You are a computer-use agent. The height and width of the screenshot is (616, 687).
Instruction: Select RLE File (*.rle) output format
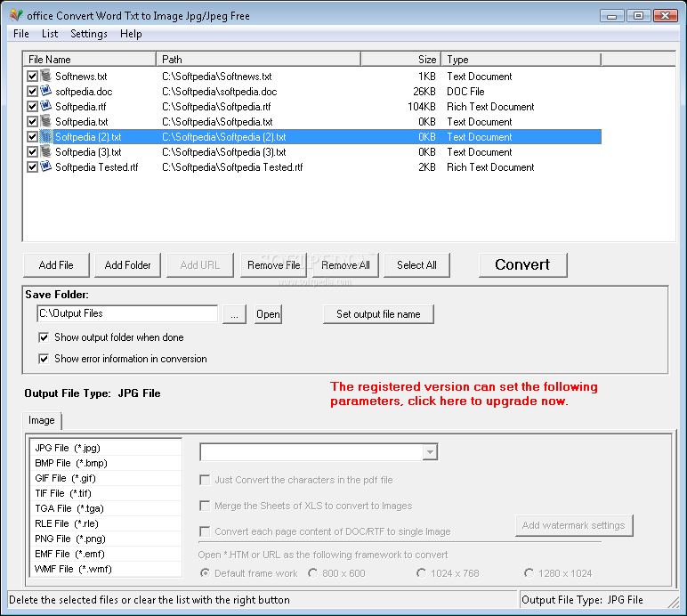coord(106,523)
